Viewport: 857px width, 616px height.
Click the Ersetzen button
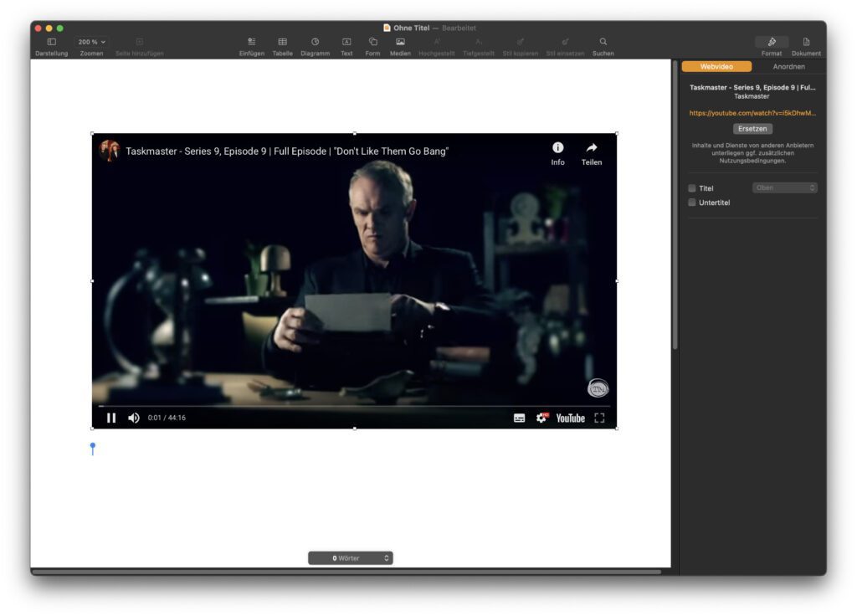point(752,129)
